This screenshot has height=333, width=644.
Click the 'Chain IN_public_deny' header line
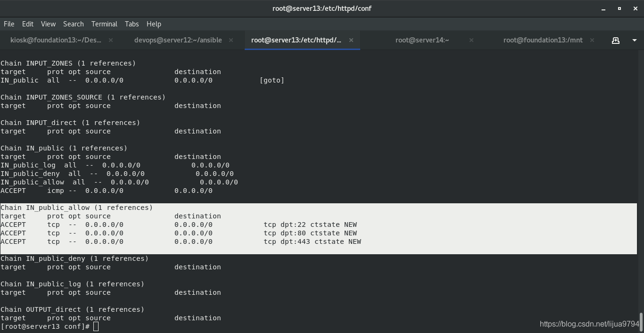point(74,258)
